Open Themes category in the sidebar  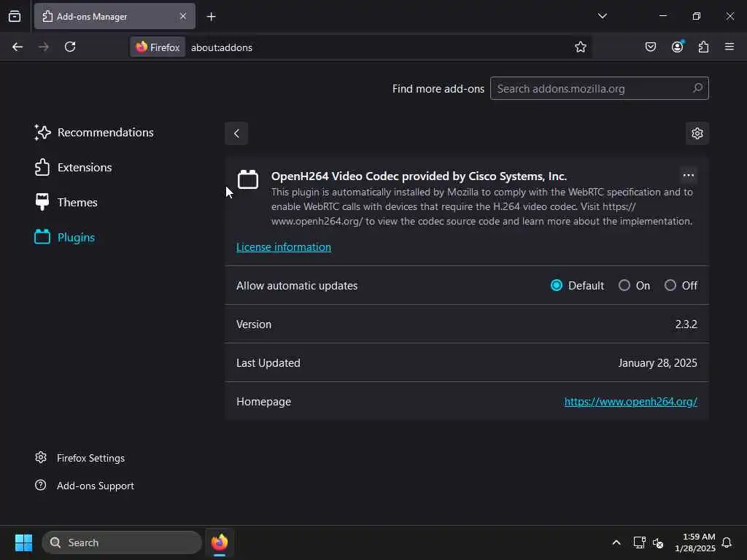tap(66, 203)
